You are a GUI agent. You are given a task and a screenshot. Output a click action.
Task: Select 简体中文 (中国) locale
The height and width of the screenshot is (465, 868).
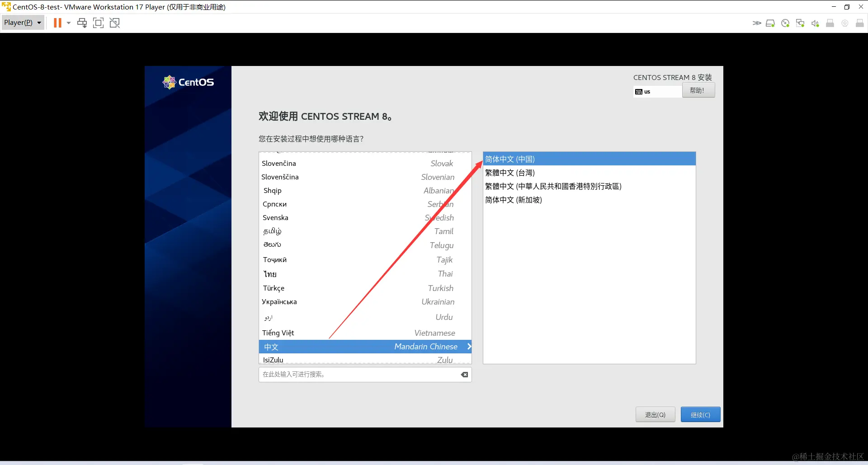[589, 159]
